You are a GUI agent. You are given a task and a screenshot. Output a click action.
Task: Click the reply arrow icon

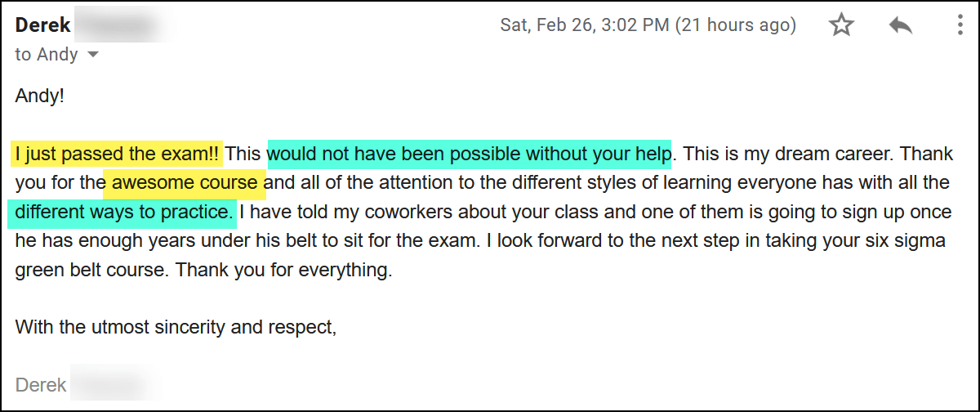900,26
